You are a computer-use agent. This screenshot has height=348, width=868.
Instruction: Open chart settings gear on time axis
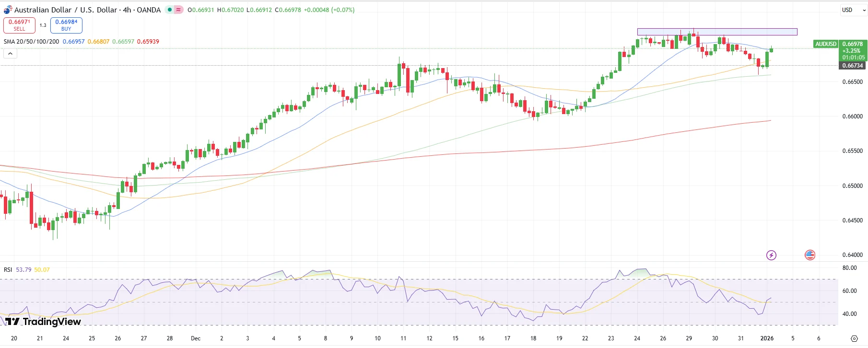coord(854,338)
